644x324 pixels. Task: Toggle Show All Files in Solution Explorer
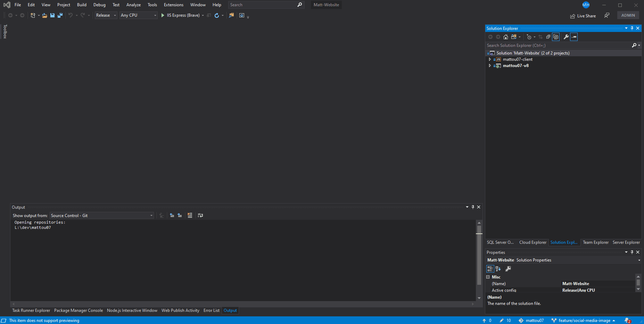coord(556,37)
